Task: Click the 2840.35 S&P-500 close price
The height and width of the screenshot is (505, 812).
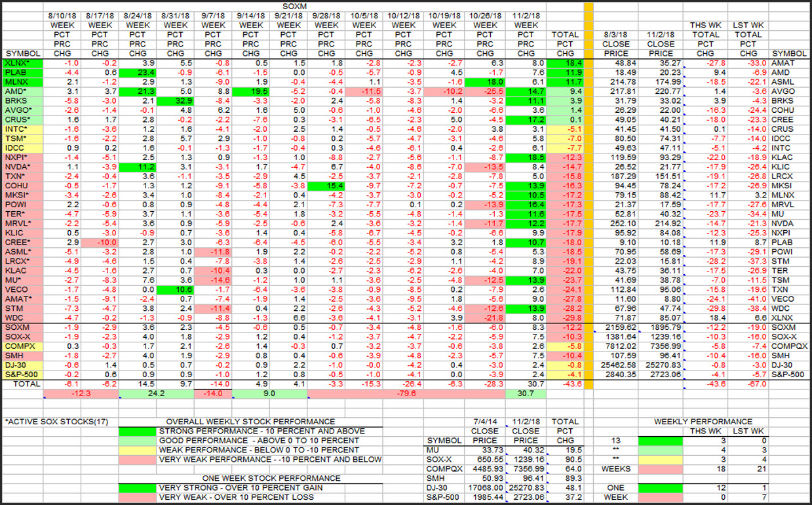Action: (x=615, y=375)
